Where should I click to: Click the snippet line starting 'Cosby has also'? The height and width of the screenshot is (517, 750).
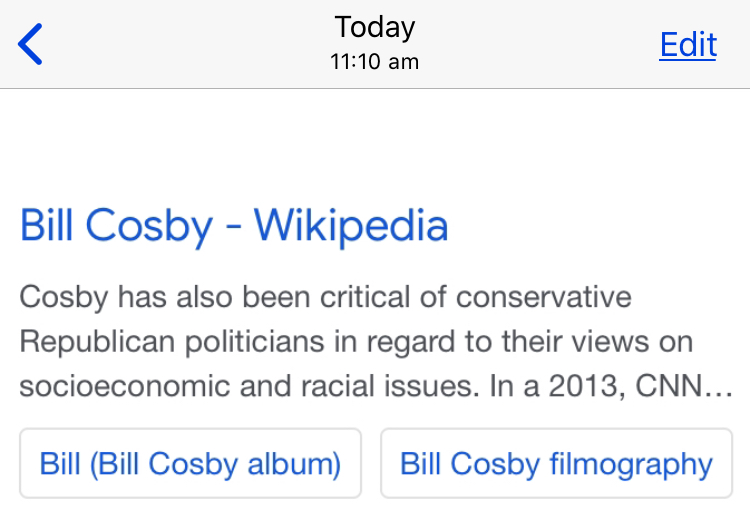click(x=326, y=298)
